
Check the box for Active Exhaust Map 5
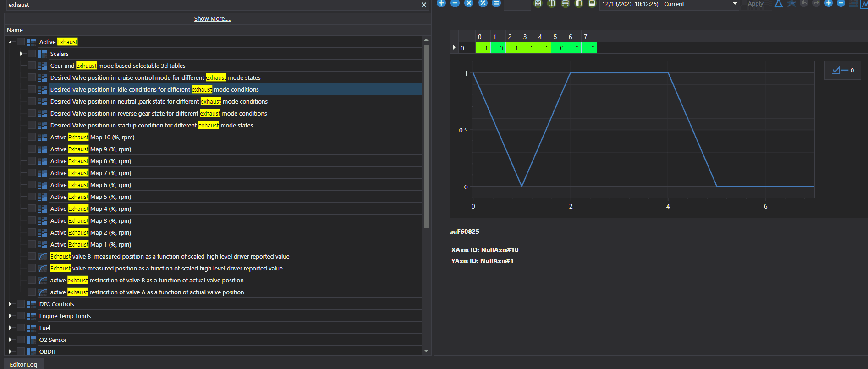32,197
